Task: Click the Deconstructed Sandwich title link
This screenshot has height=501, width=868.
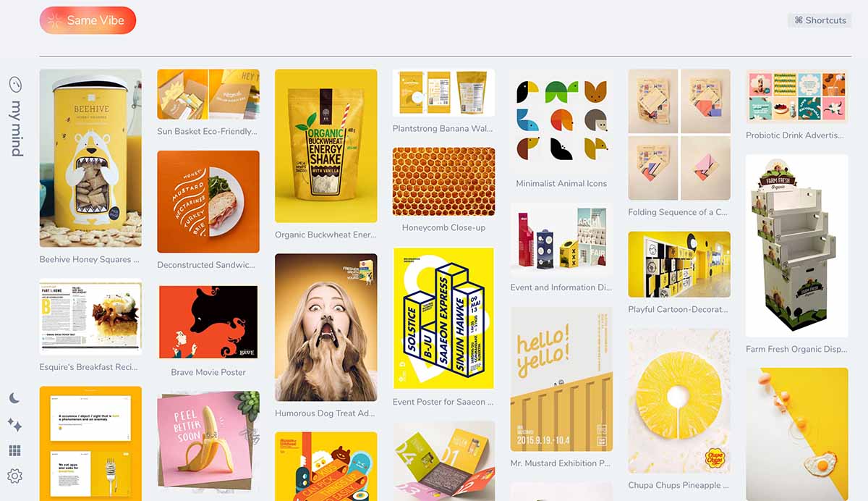Action: coord(206,265)
